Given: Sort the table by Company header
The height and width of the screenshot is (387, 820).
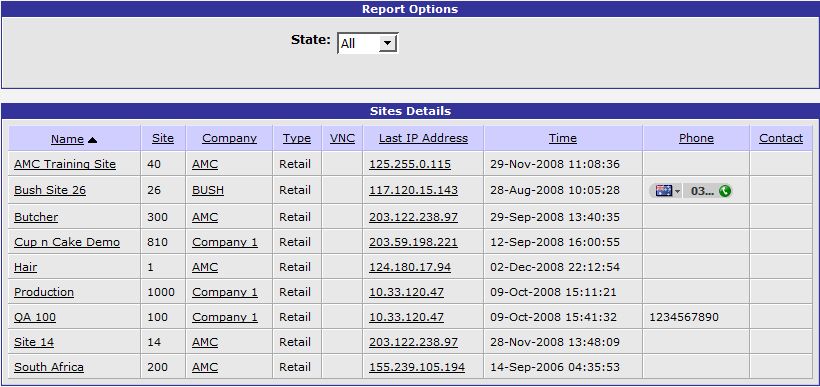Looking at the screenshot, I should tap(229, 139).
